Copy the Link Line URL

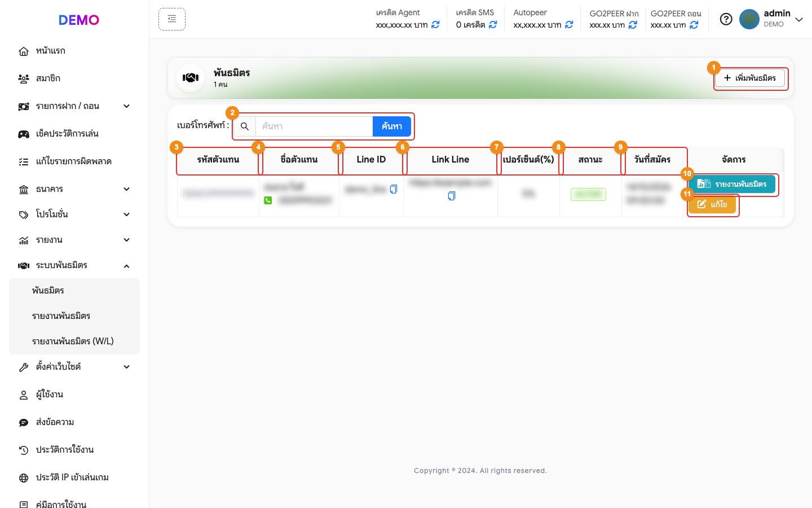click(x=451, y=196)
